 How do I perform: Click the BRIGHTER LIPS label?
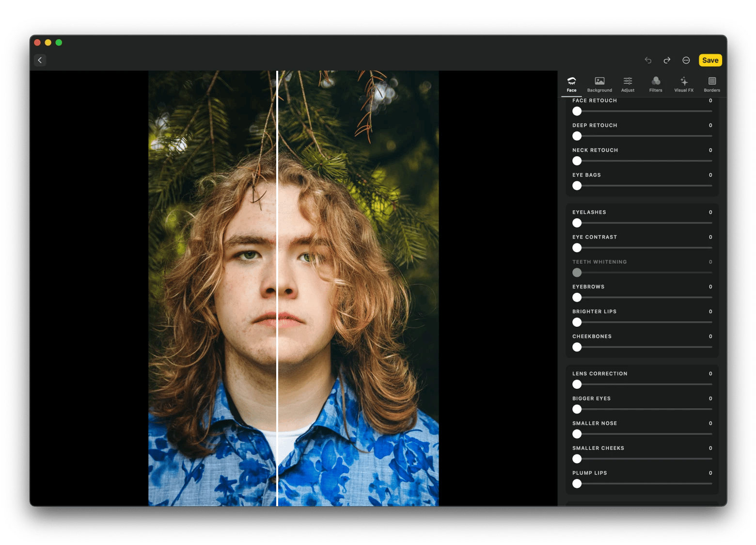595,311
